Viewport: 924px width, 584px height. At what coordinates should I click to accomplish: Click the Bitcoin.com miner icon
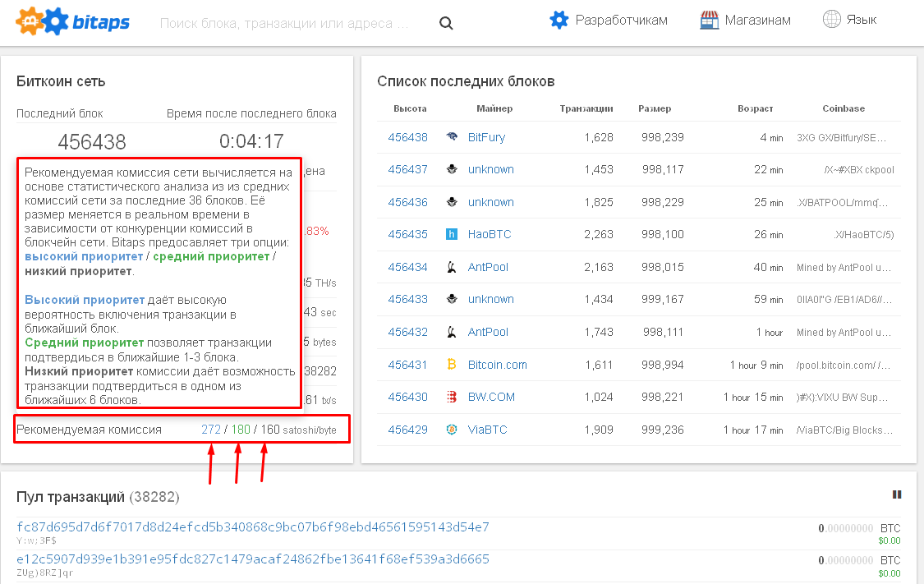click(452, 364)
